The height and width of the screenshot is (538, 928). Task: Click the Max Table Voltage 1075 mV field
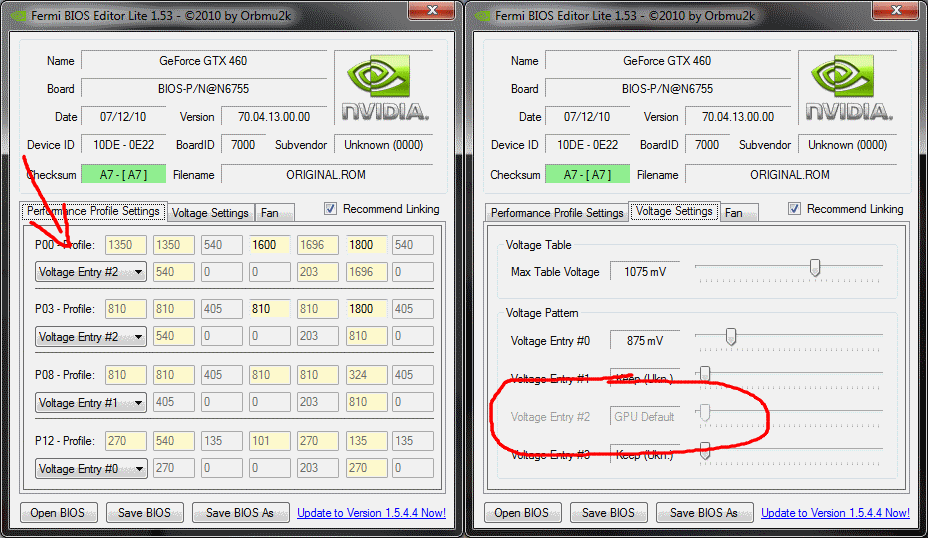tap(645, 272)
